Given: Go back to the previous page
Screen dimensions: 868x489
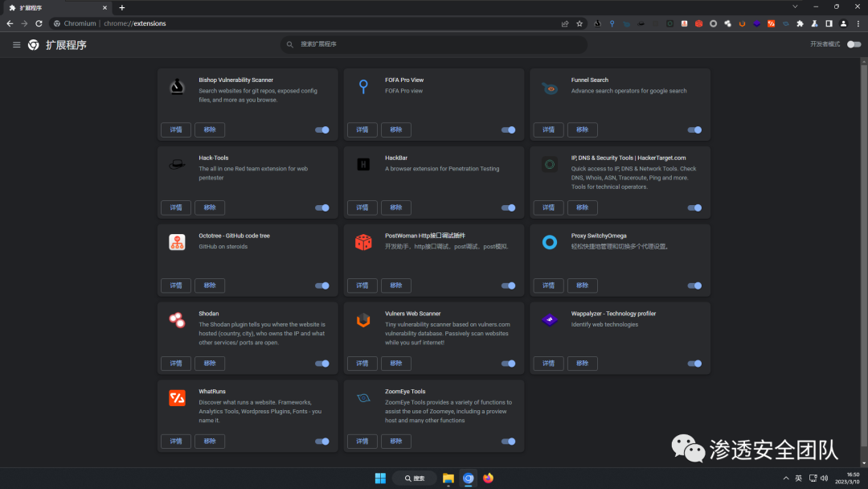Looking at the screenshot, I should point(10,24).
